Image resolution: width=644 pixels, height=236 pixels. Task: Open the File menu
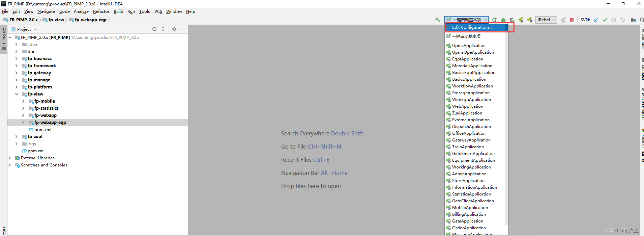pos(5,11)
